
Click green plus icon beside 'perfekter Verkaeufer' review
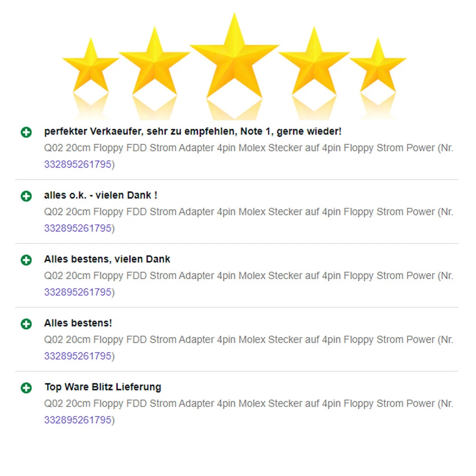[26, 132]
